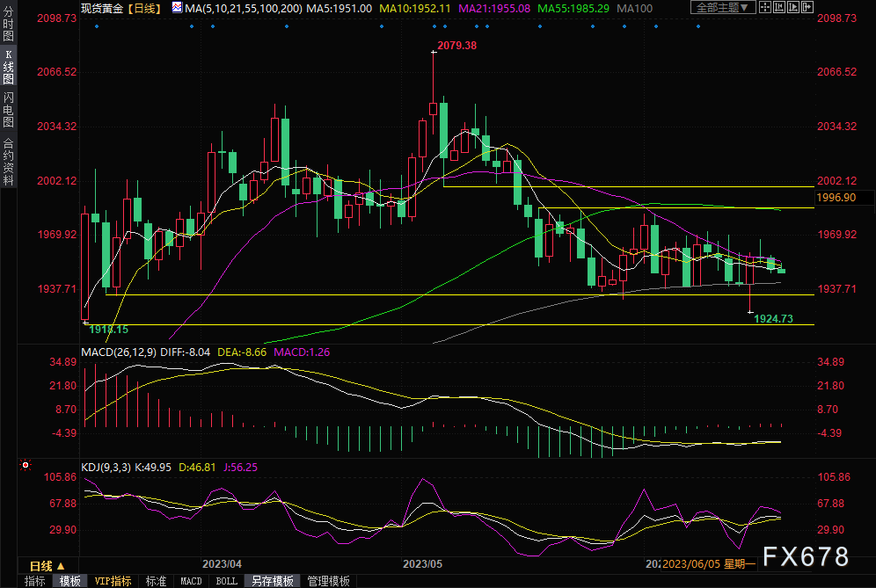The width and height of the screenshot is (876, 588).
Task: Open VIP指标 tab
Action: tap(113, 581)
